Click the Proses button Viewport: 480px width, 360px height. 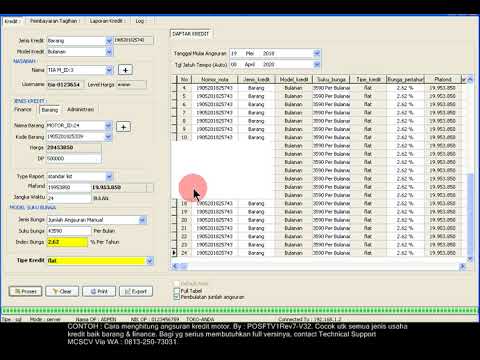click(26, 291)
